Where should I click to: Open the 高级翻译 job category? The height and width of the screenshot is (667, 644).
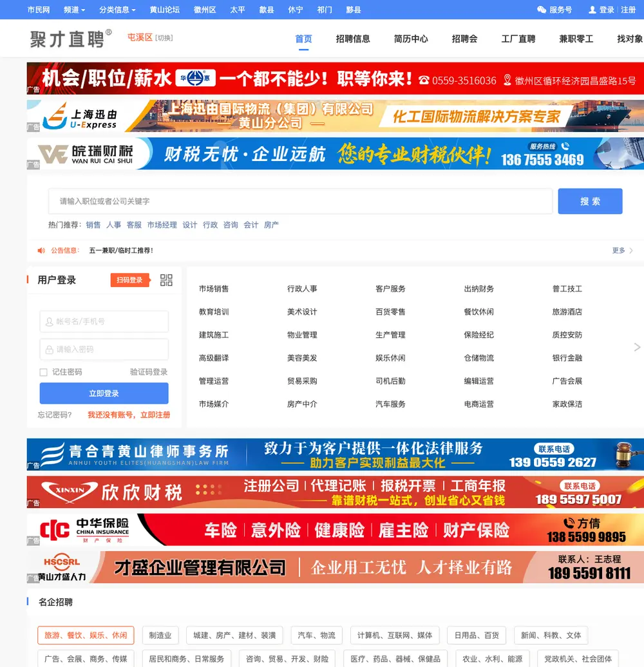(214, 358)
